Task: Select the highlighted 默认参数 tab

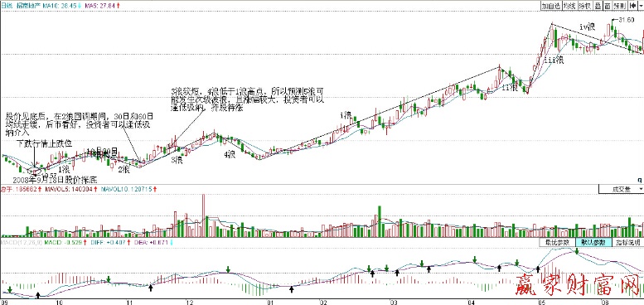Action: click(x=593, y=242)
